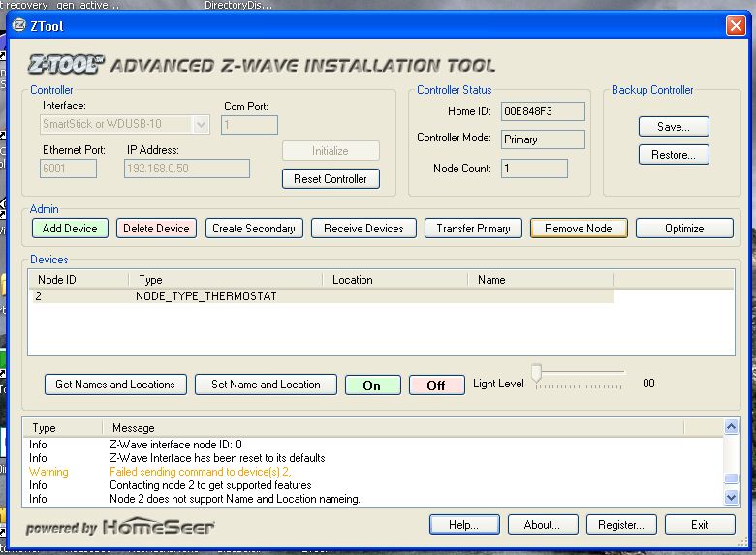Click Restore... under Backup Controller
This screenshot has width=756, height=555.
[x=674, y=155]
